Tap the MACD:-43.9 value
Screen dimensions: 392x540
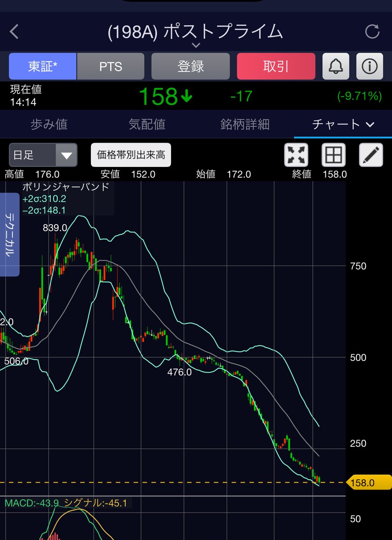[32, 503]
